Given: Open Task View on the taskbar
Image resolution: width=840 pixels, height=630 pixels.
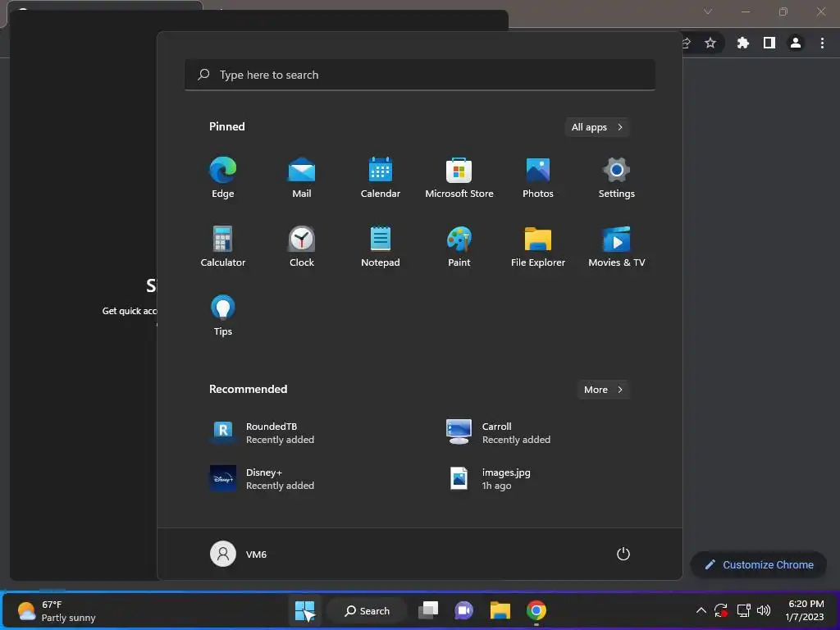Looking at the screenshot, I should click(x=428, y=610).
